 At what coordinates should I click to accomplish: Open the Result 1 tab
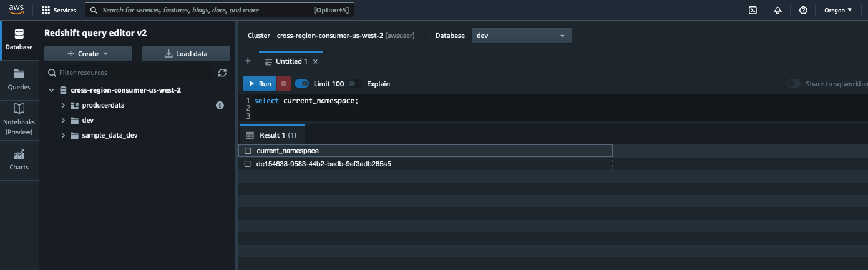[x=272, y=135]
